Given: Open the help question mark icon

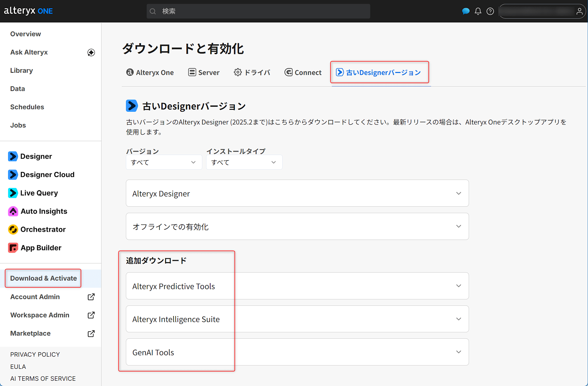Looking at the screenshot, I should [x=490, y=11].
